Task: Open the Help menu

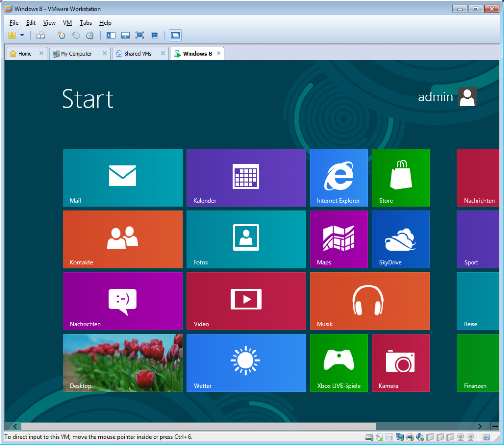Action: click(x=105, y=23)
